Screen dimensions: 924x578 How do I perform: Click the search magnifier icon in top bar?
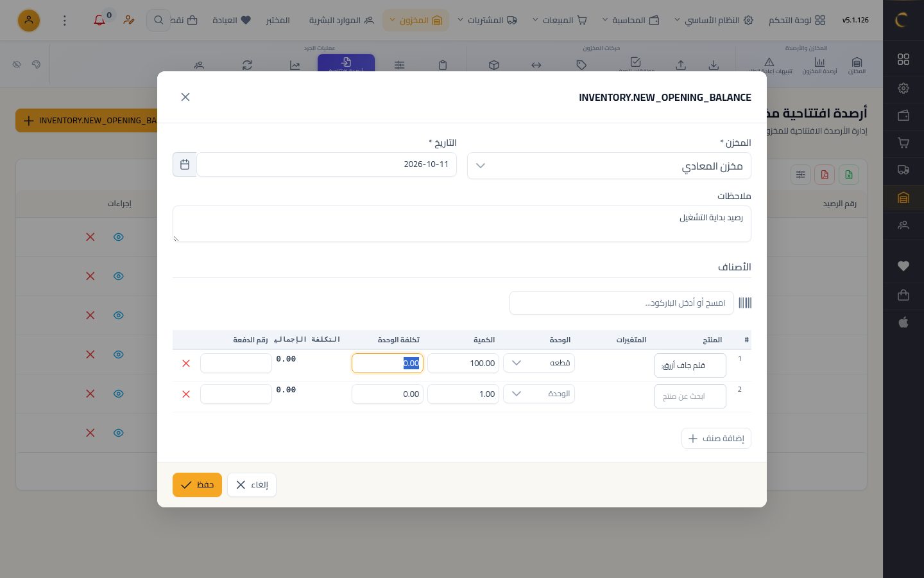coord(158,21)
